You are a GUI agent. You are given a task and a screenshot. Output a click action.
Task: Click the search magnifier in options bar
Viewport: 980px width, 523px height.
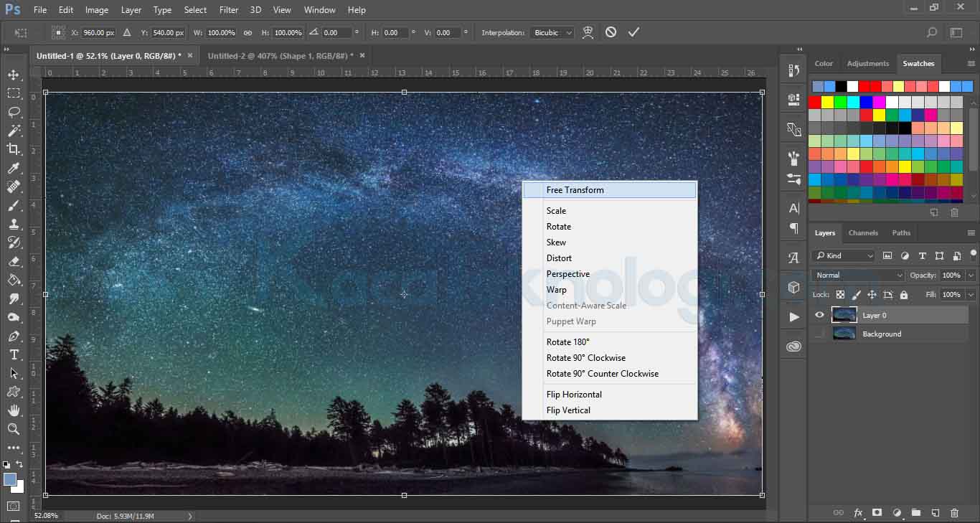(932, 32)
